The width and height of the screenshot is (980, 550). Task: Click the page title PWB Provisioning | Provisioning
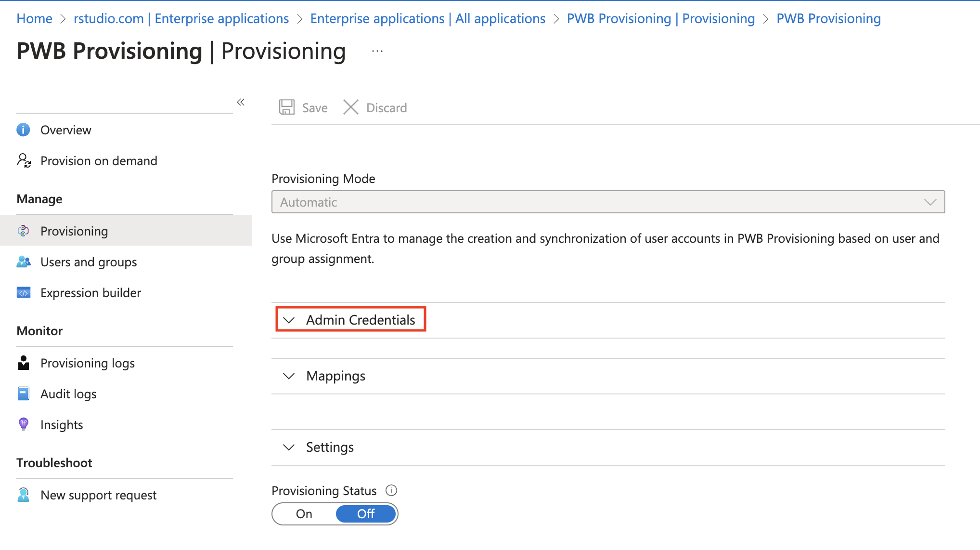pos(181,51)
